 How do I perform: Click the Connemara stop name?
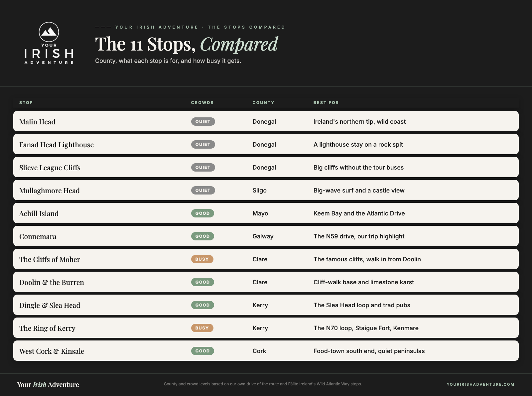(x=38, y=236)
